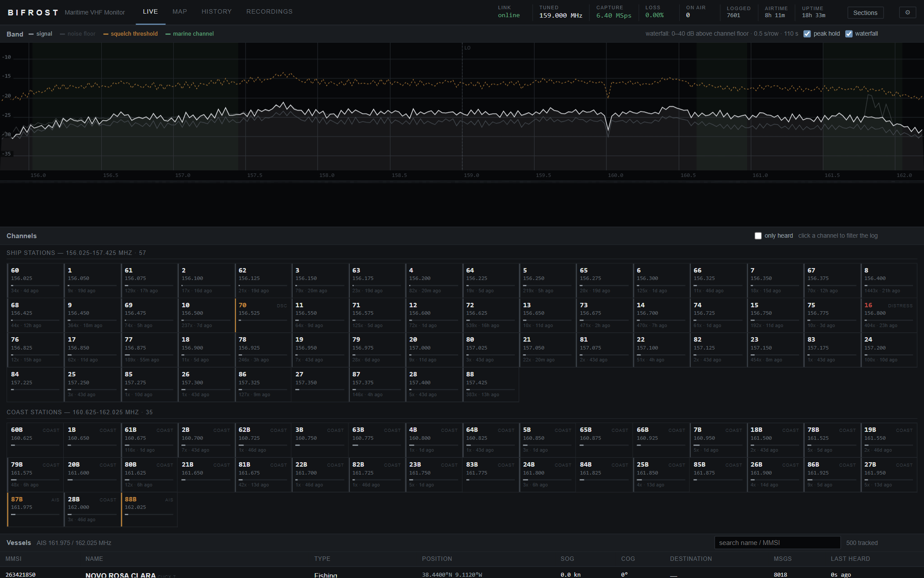Click the LO marker on spectrum
The height and width of the screenshot is (578, 924).
click(467, 48)
